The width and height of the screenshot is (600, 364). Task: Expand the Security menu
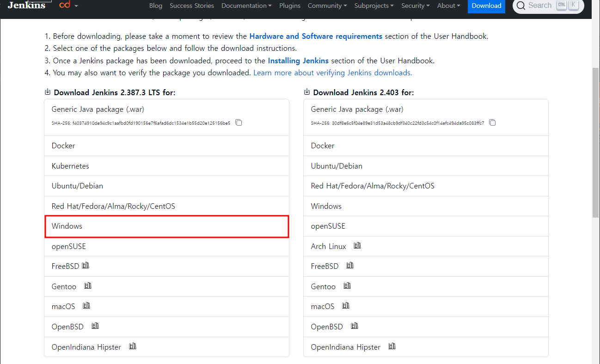coord(415,6)
